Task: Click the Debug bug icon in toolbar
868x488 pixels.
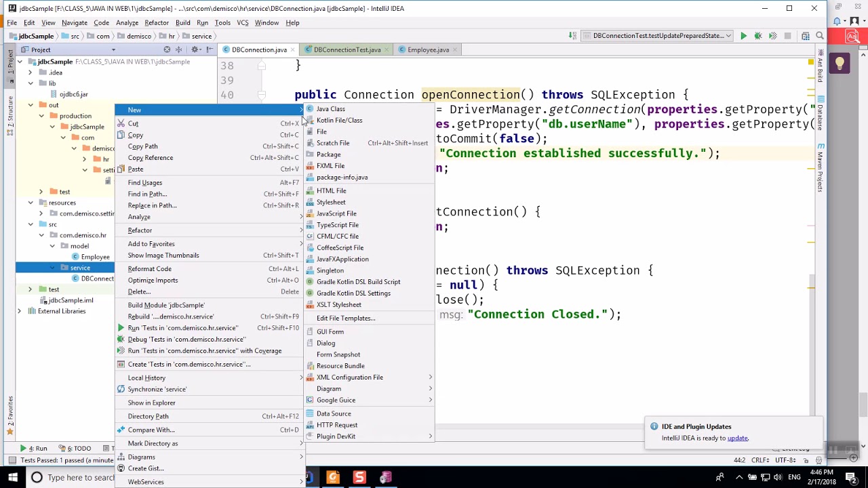Action: tap(758, 36)
